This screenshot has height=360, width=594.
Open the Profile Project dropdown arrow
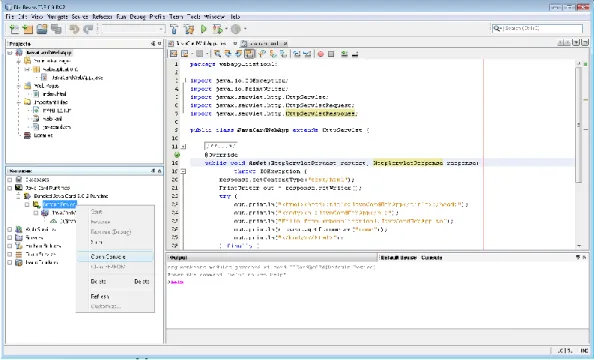click(245, 29)
